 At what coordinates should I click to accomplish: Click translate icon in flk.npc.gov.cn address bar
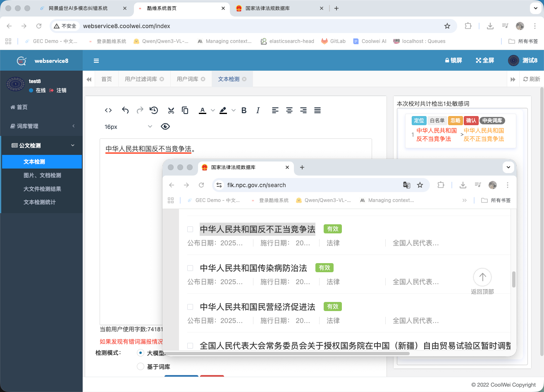point(407,185)
